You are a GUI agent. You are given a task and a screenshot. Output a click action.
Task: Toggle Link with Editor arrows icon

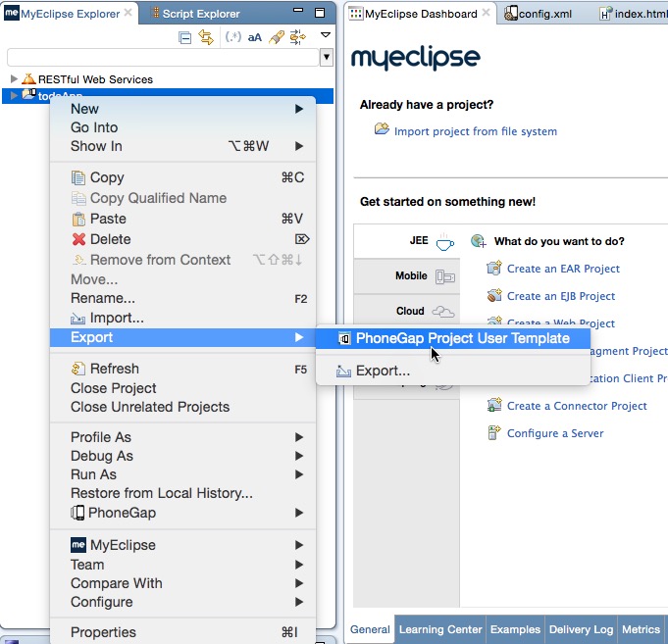[x=206, y=37]
